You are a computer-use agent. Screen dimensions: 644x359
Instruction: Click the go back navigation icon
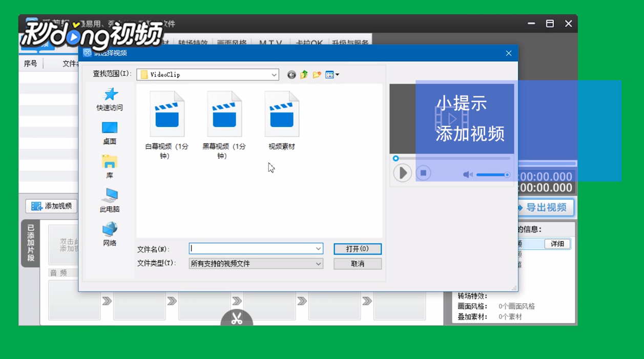click(292, 75)
